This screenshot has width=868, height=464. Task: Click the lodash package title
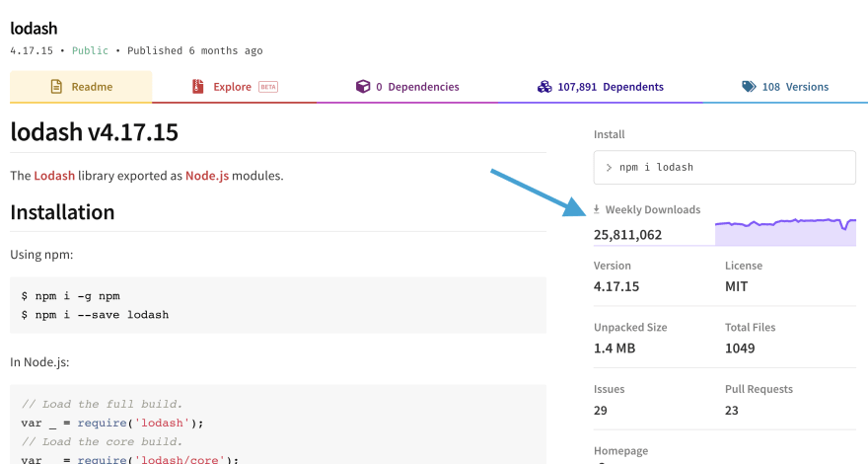point(34,29)
